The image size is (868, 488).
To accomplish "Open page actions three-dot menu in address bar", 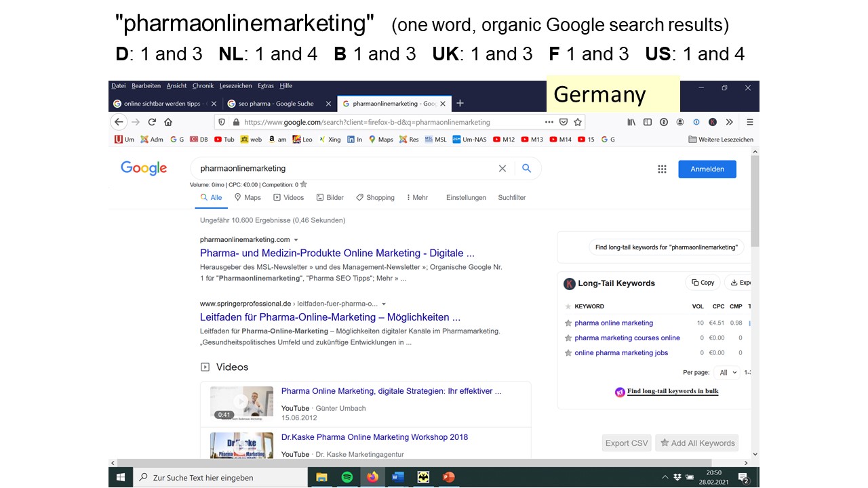I will pyautogui.click(x=549, y=122).
